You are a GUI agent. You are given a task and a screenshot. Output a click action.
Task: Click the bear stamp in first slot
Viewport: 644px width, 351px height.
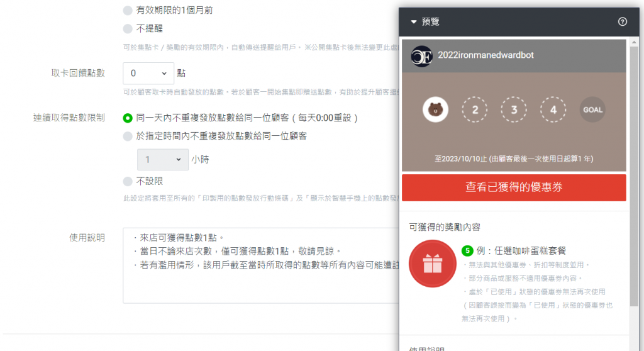435,109
